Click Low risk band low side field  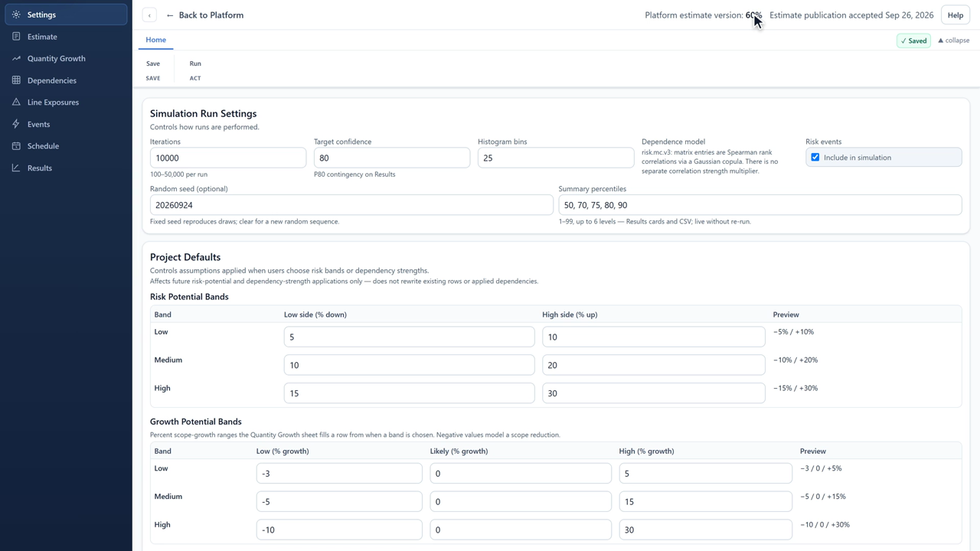409,337
